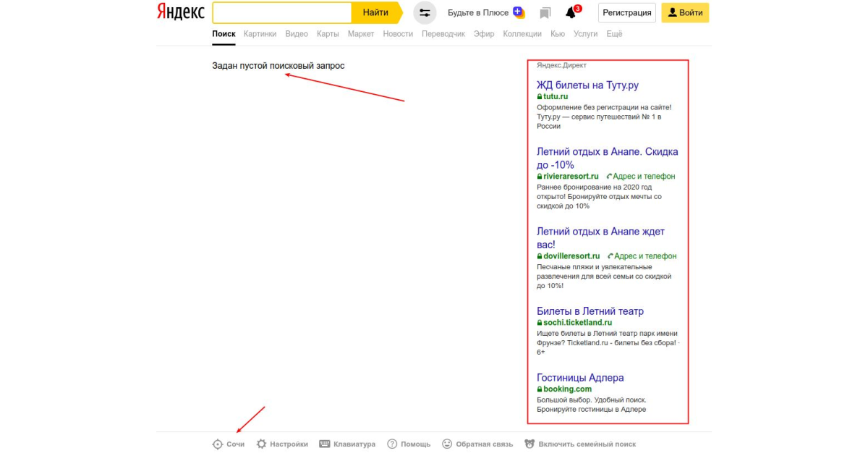Open the Клавиатура footer link

coord(354,444)
